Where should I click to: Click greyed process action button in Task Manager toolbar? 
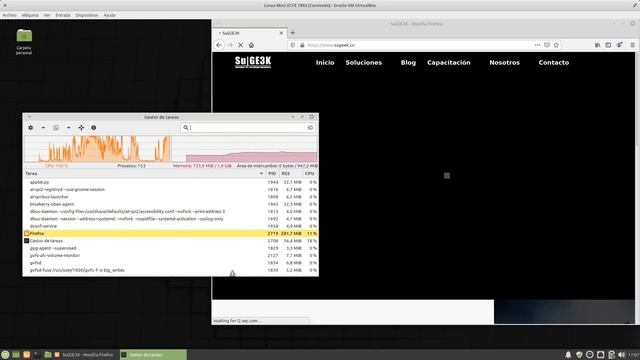point(56,128)
